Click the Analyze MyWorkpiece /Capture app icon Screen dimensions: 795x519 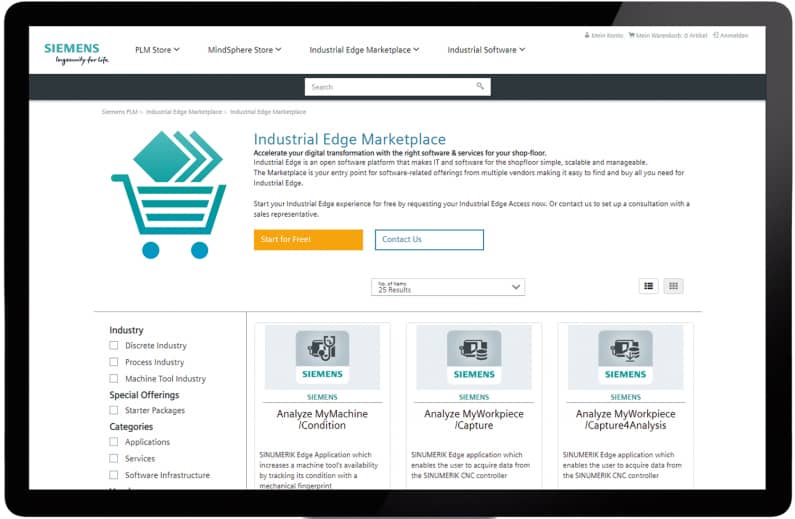tap(474, 357)
